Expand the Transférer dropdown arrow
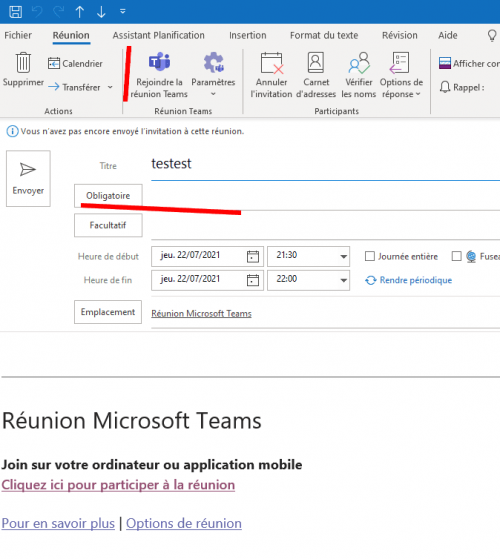The height and width of the screenshot is (559, 500). tap(110, 87)
